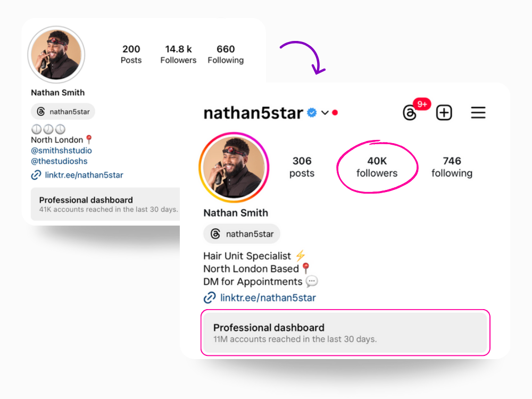Image resolution: width=532 pixels, height=399 pixels.
Task: Click the red notification dot near username
Action: 335,113
